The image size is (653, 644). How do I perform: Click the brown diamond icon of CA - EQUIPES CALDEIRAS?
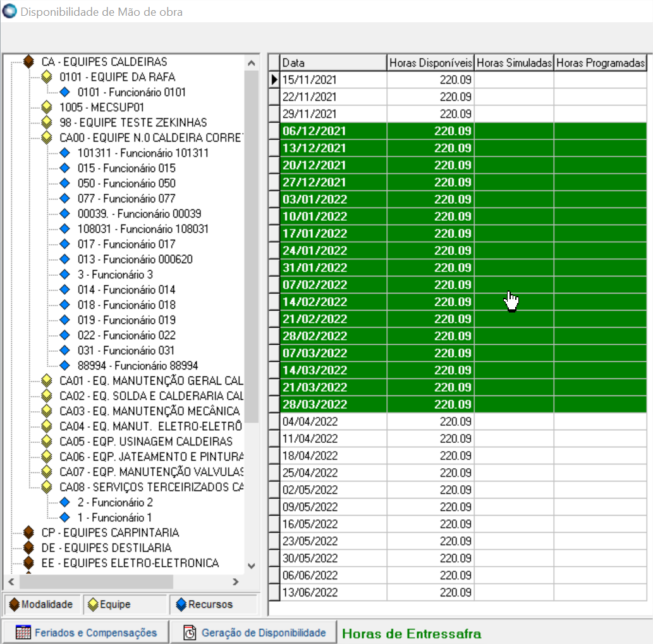(x=28, y=62)
